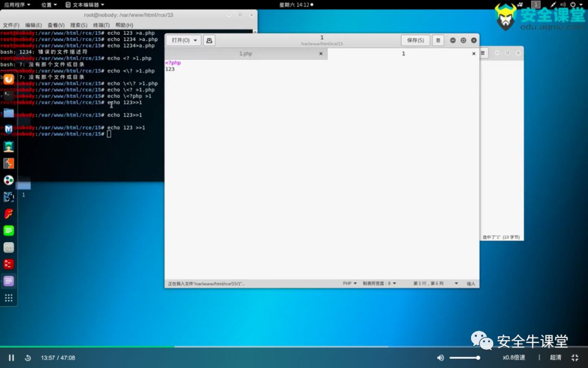Viewport: 588px width, 368px height.
Task: Open the tab width dropdown in statusbar
Action: pos(379,283)
